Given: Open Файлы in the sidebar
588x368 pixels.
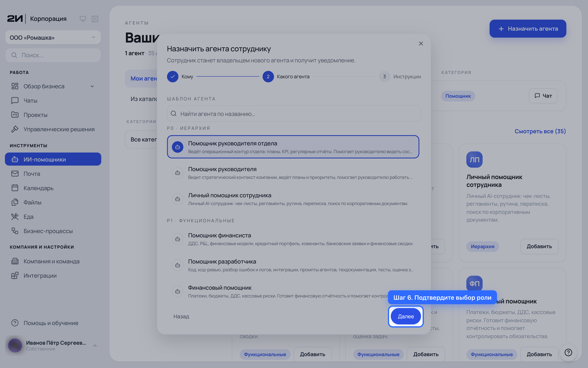Looking at the screenshot, I should coord(53,202).
